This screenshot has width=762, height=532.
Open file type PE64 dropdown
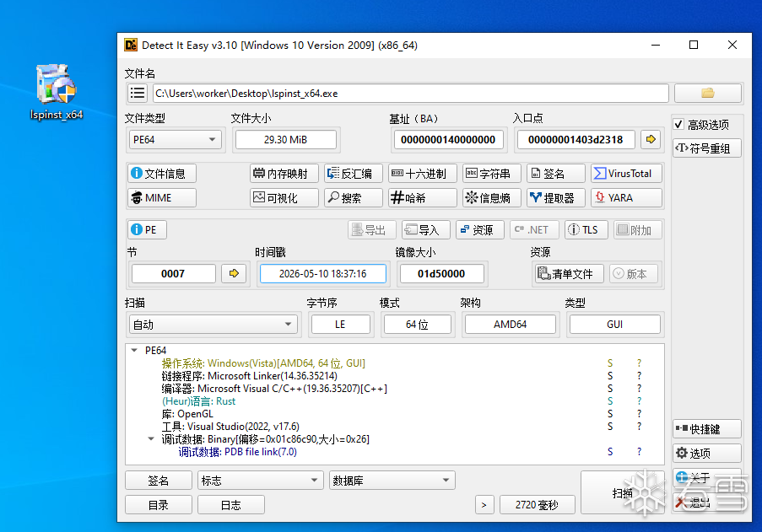(x=175, y=140)
